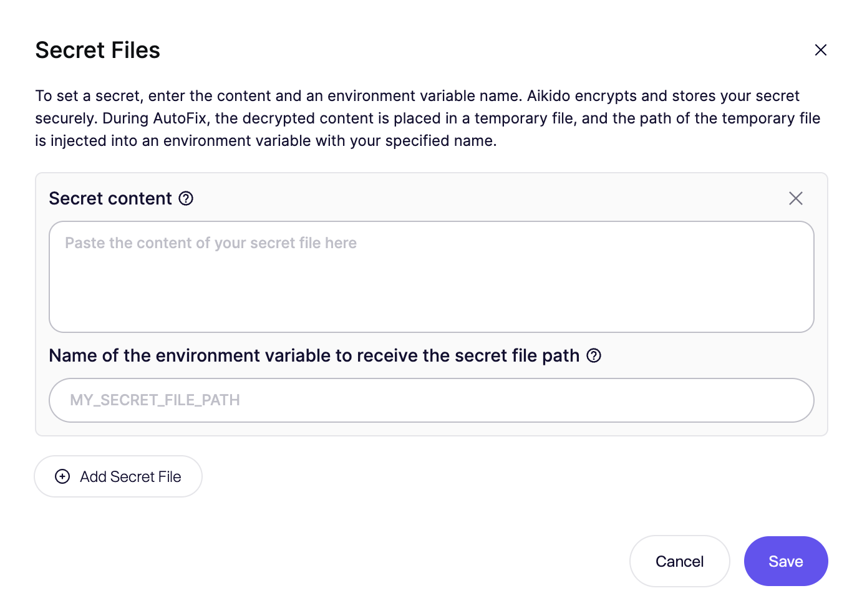This screenshot has width=862, height=616.
Task: Click the Secret content label text
Action: tap(110, 198)
